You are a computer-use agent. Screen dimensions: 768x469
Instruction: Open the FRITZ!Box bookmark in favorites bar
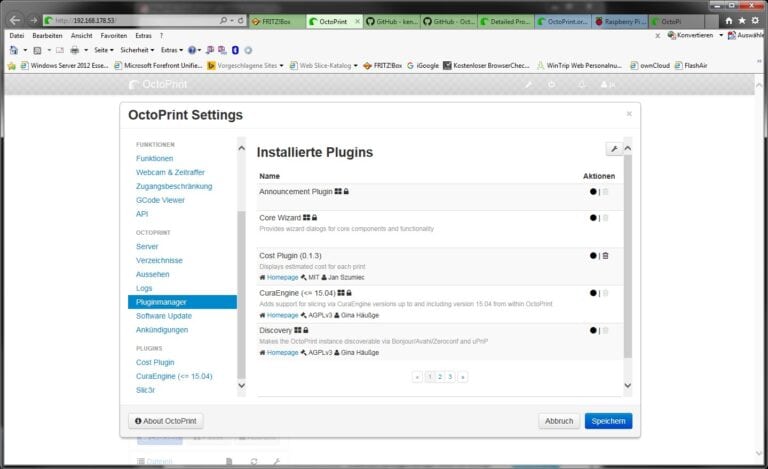[x=383, y=66]
